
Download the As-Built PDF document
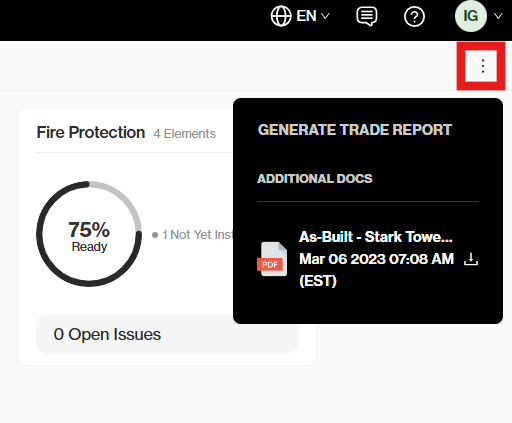(x=471, y=259)
